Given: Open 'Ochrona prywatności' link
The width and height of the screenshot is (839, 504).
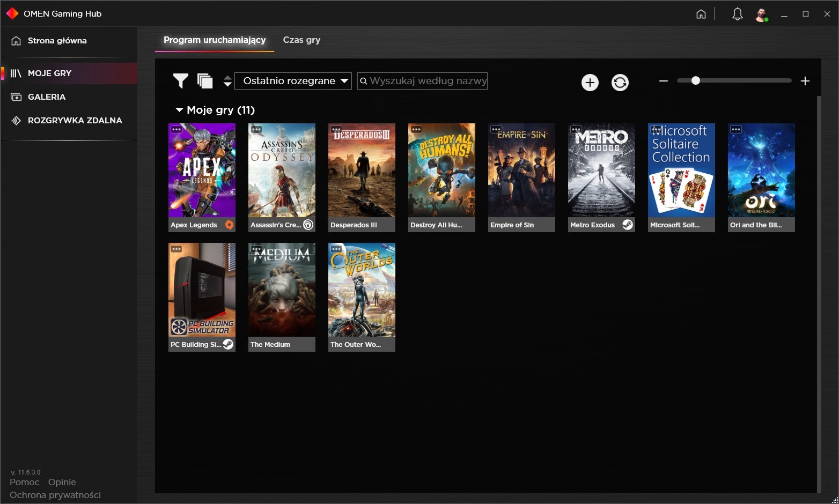Looking at the screenshot, I should pyautogui.click(x=55, y=495).
